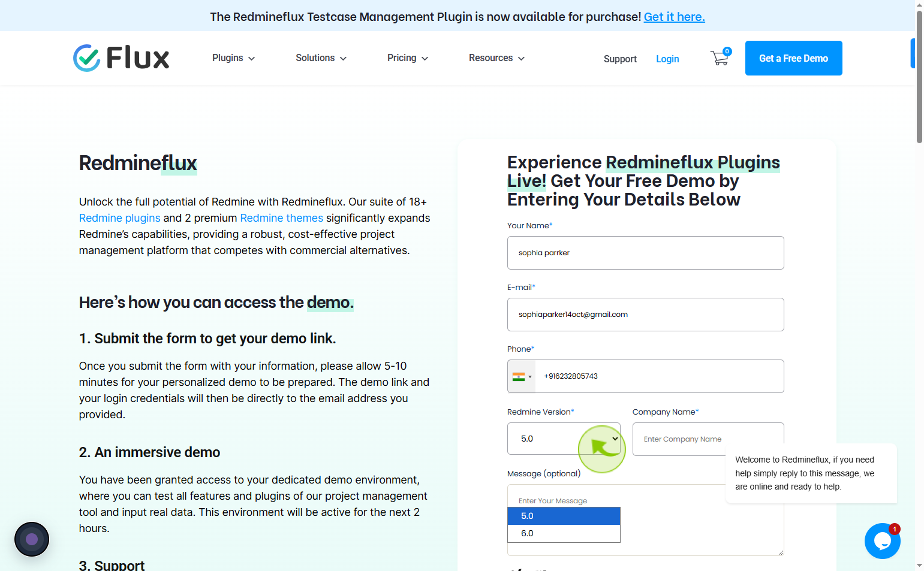Click the Get a Free Demo button
924x571 pixels.
[x=793, y=58]
